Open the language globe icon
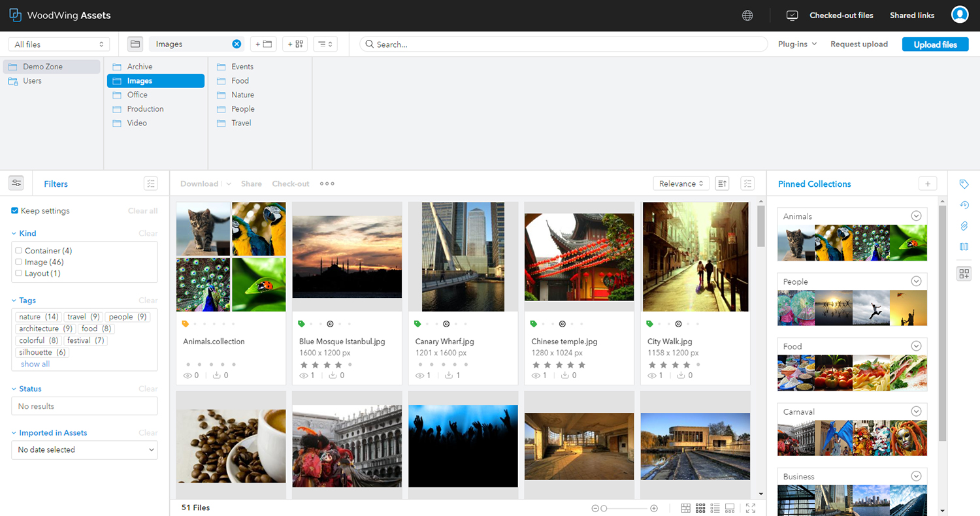The height and width of the screenshot is (516, 980). (x=747, y=15)
